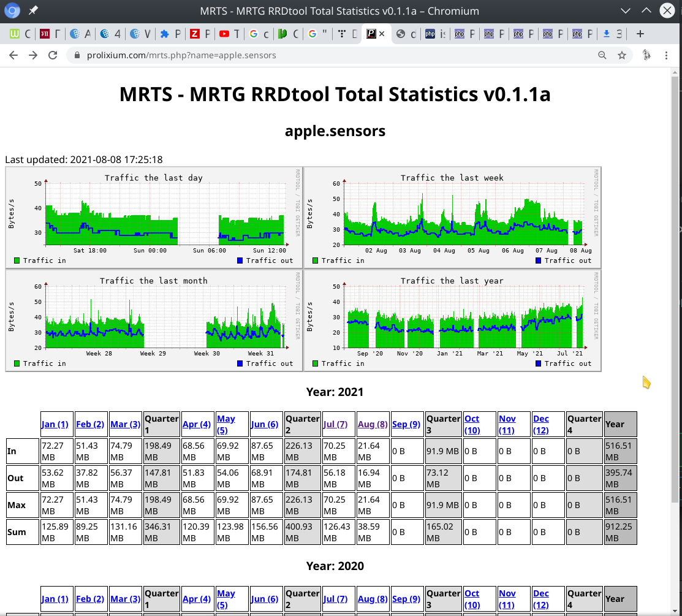This screenshot has height=616, width=682.
Task: Bookmark this page with star icon
Action: coord(622,55)
